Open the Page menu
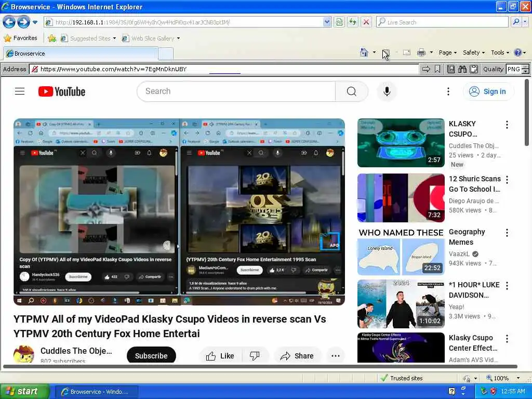The width and height of the screenshot is (532, 399). pos(447,52)
